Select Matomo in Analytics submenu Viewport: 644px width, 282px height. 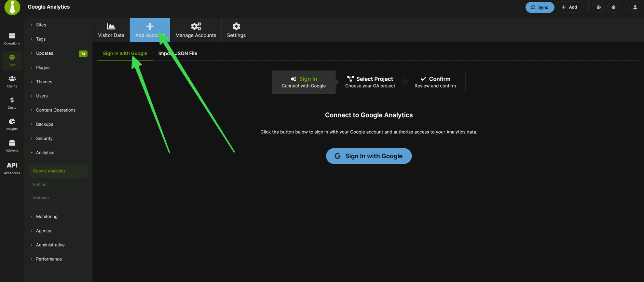[x=41, y=198]
